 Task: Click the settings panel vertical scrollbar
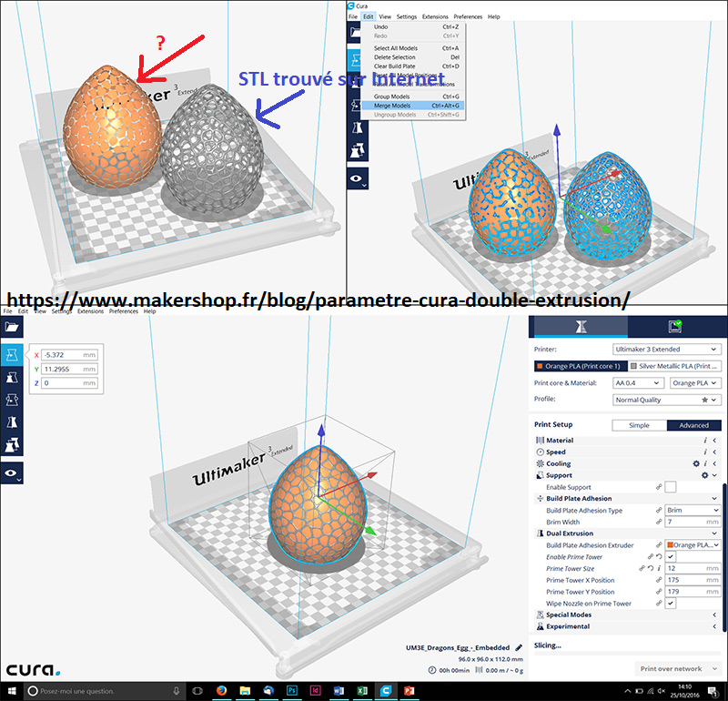(724, 557)
